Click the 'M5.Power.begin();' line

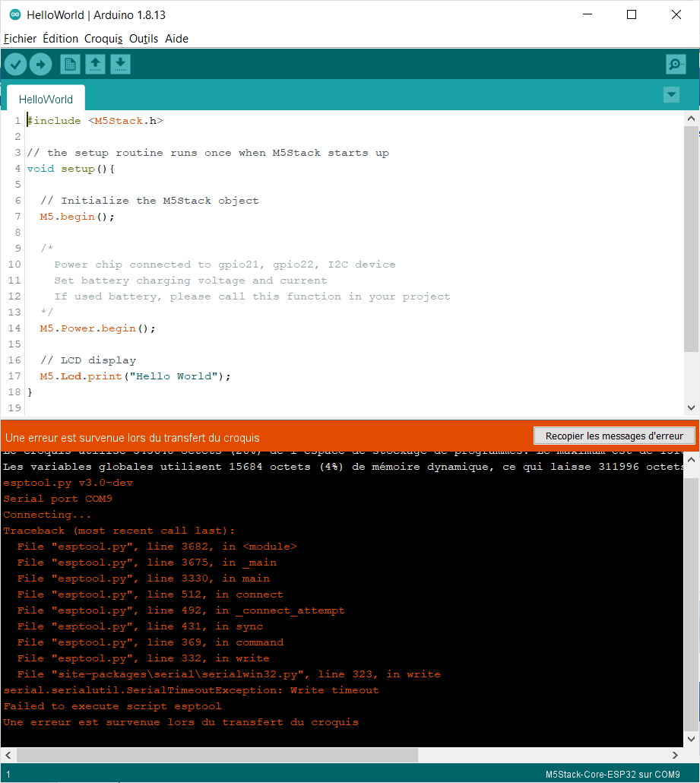pos(98,328)
